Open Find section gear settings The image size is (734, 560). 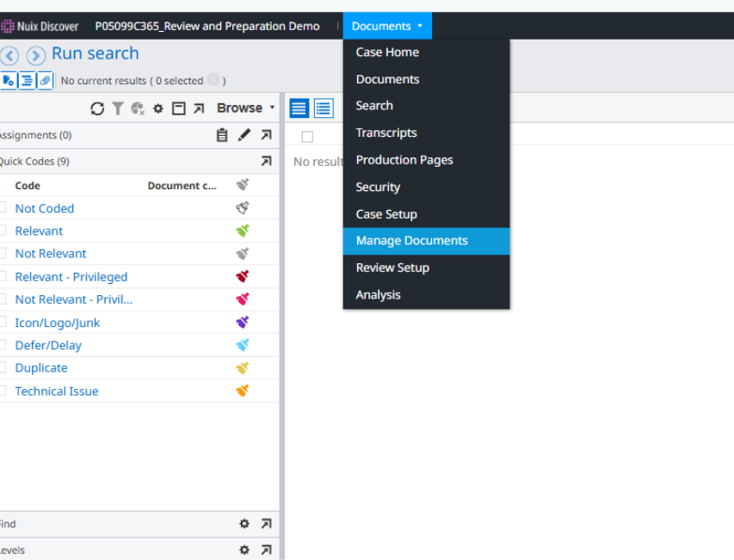pyautogui.click(x=244, y=524)
